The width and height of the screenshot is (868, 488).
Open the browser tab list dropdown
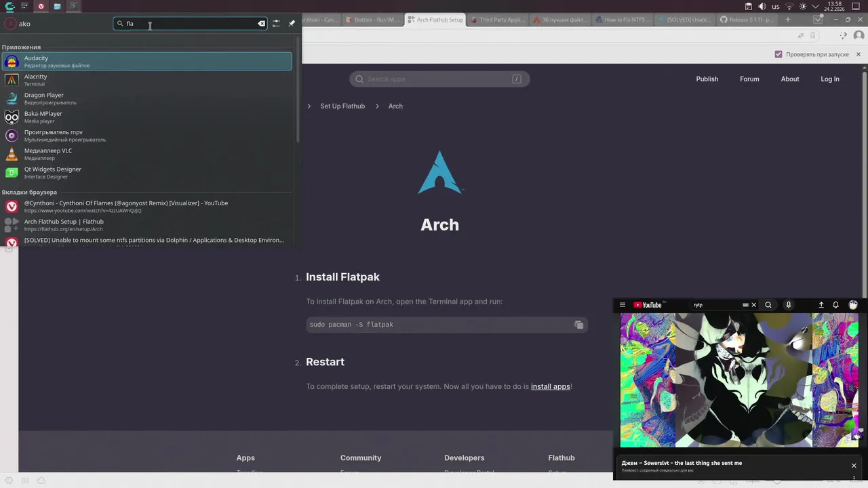click(818, 20)
